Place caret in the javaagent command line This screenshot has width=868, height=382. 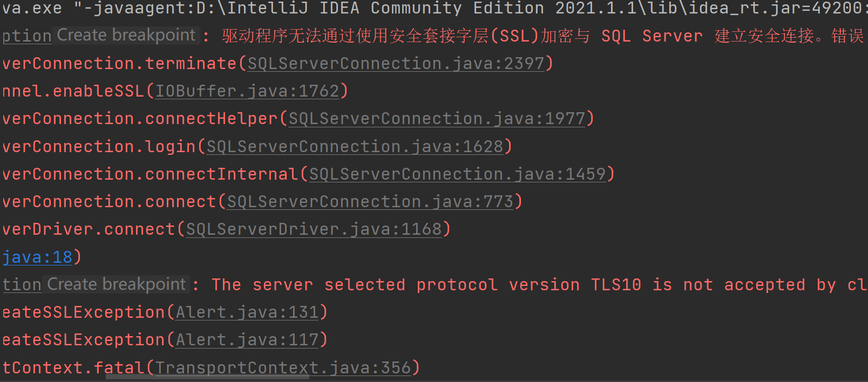click(x=432, y=9)
